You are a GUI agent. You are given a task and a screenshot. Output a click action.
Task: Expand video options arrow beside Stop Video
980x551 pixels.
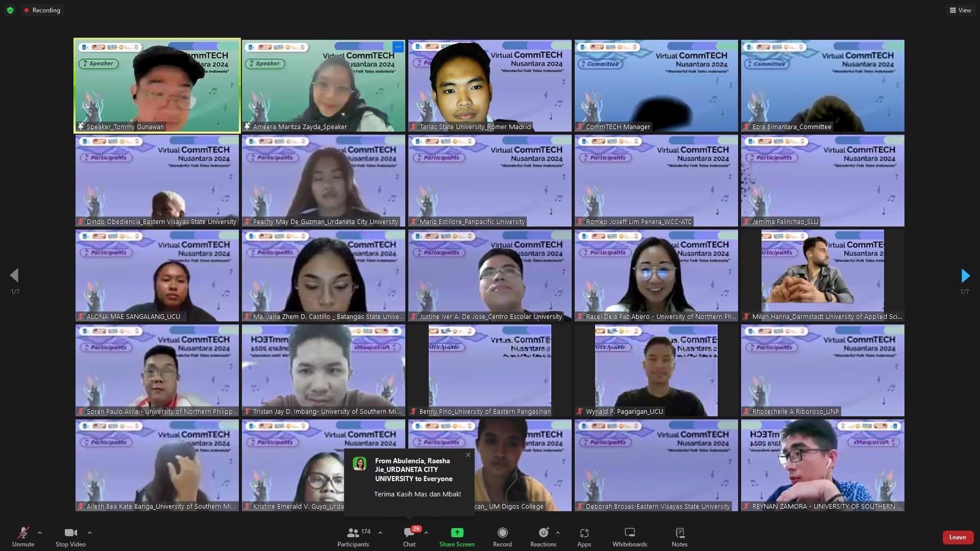(90, 533)
